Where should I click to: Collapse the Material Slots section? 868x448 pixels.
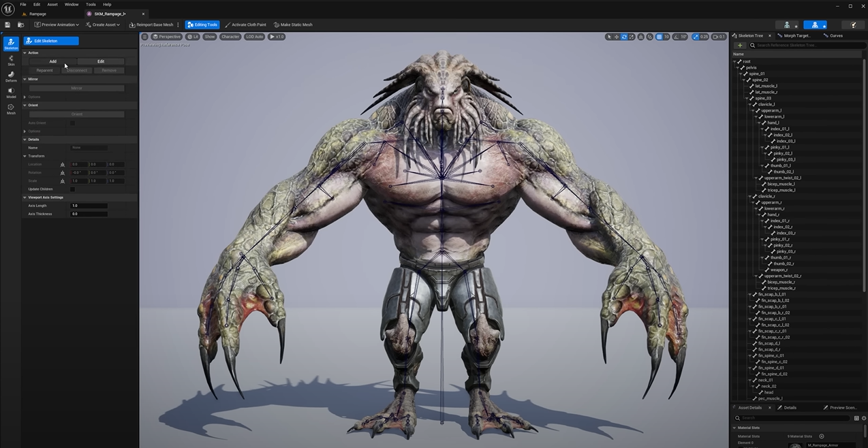(735, 428)
